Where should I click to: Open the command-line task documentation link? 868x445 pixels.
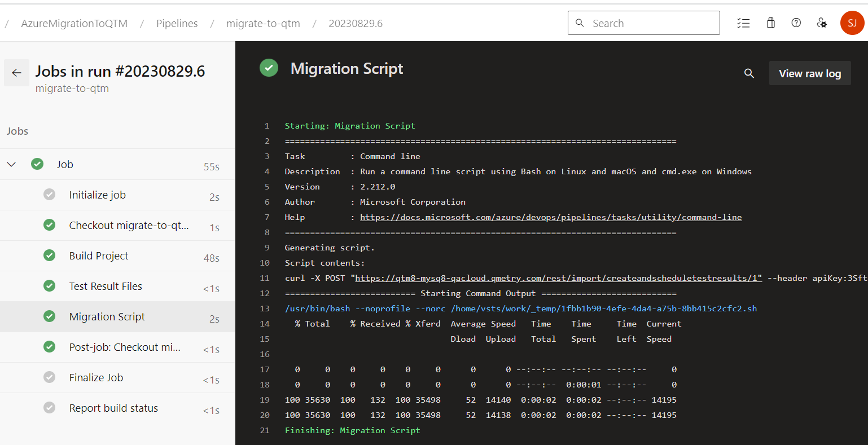tap(551, 217)
